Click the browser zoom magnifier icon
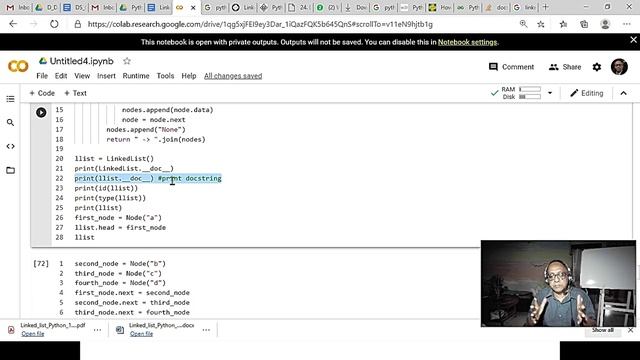Viewport: 640px width, 360px height. (523, 24)
